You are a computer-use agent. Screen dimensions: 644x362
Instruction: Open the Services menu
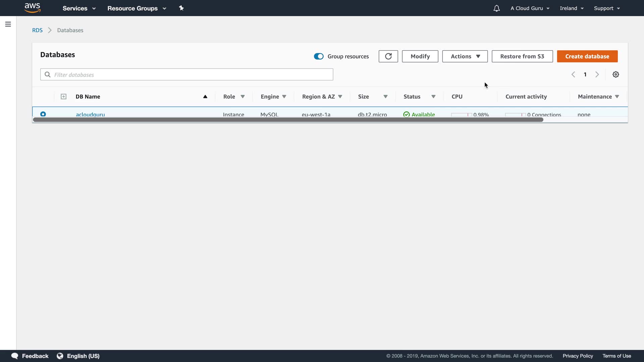(x=79, y=8)
